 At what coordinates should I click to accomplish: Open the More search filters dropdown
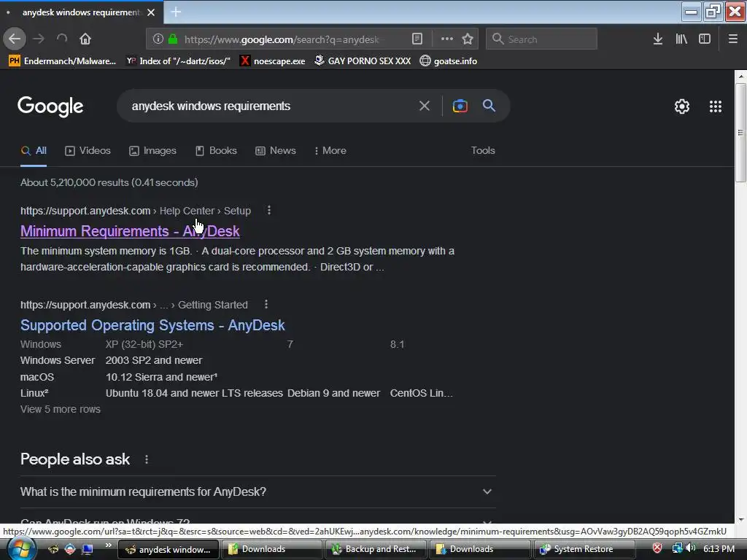click(330, 150)
